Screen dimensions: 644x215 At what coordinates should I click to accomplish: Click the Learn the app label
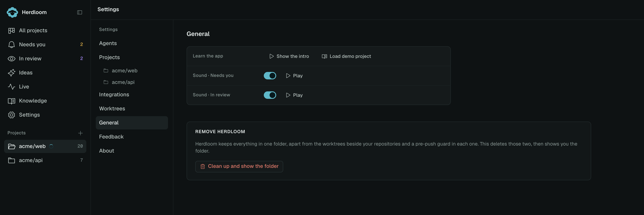pos(208,56)
